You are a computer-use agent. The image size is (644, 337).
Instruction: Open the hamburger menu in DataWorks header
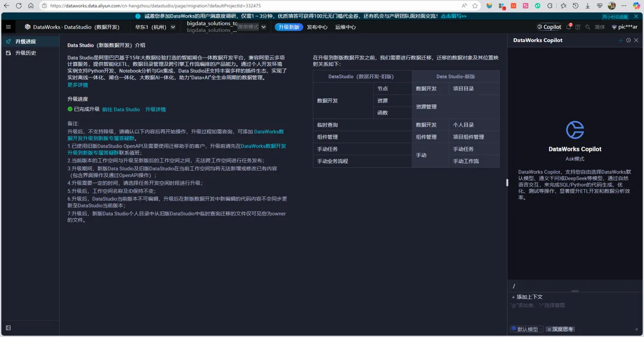tap(8, 27)
